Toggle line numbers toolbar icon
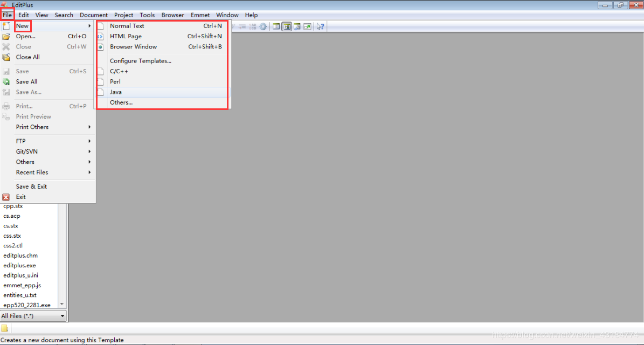Viewport: 644px width, 345px height. point(253,27)
